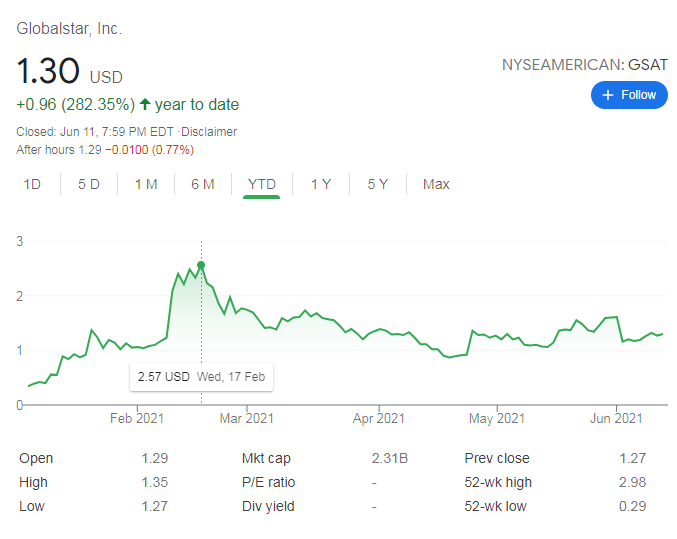Click the 52-wk low value 0.29
This screenshot has width=677, height=539.
(x=633, y=506)
